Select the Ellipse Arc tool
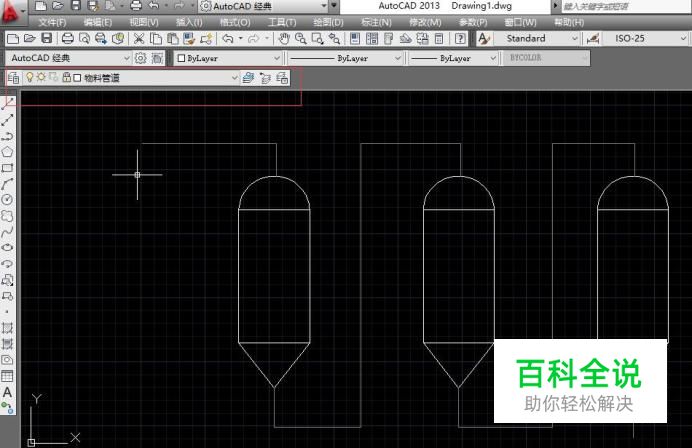Viewport: 692px width, 448px height. 8,264
